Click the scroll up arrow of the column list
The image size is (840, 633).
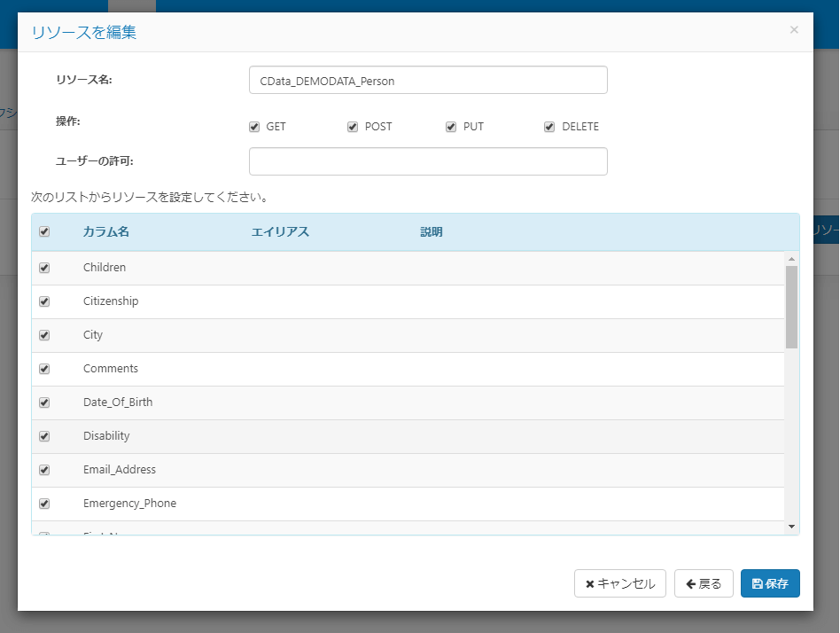click(792, 259)
